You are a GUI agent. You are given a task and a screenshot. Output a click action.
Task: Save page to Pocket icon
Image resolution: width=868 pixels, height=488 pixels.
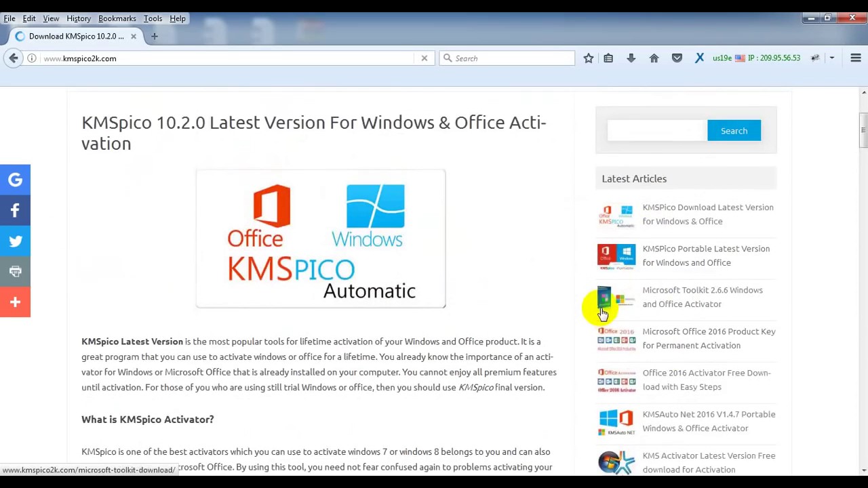[x=677, y=58]
